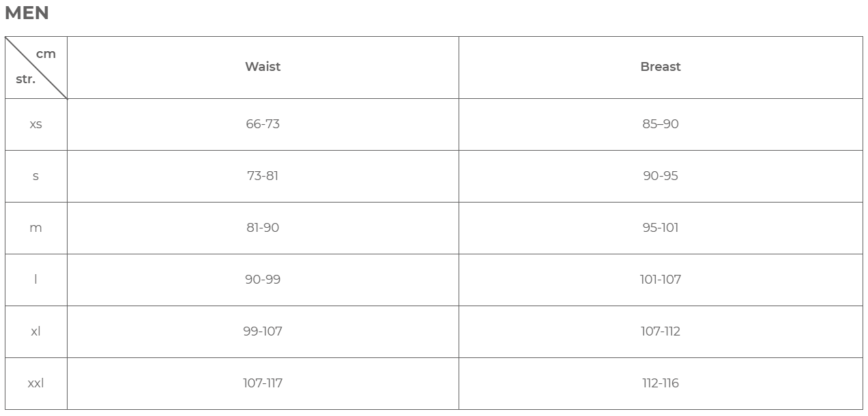868x416 pixels.
Task: Click the xxl size row label
Action: [35, 383]
